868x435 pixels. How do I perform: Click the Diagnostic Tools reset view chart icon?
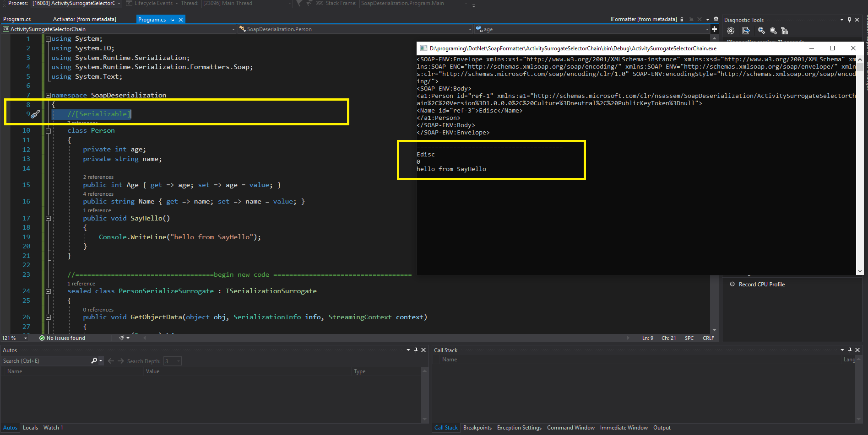tap(785, 31)
